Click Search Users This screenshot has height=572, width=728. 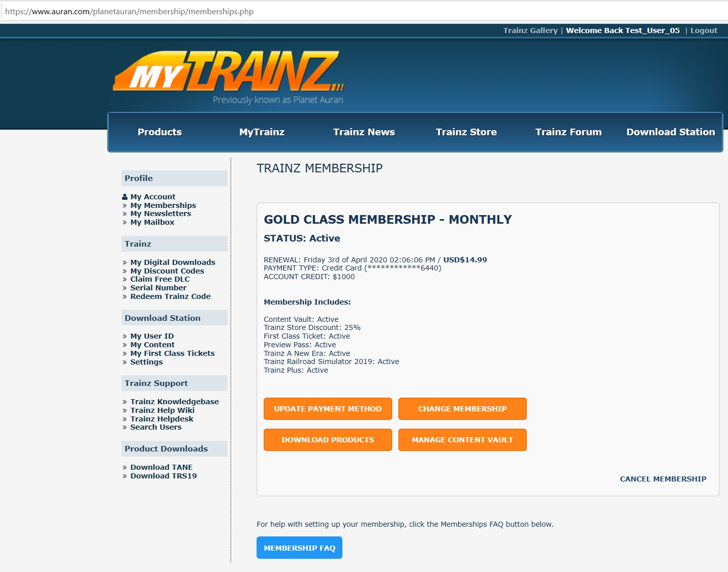(155, 427)
